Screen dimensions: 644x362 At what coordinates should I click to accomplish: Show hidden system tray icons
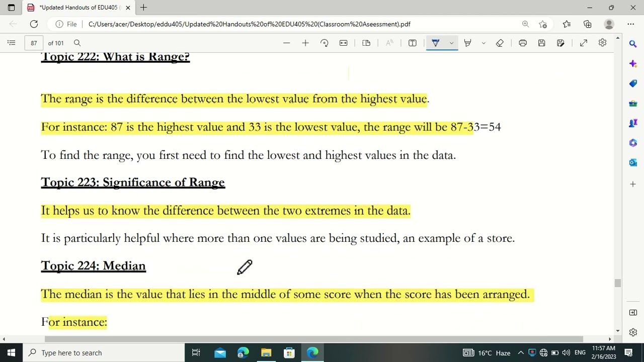521,352
